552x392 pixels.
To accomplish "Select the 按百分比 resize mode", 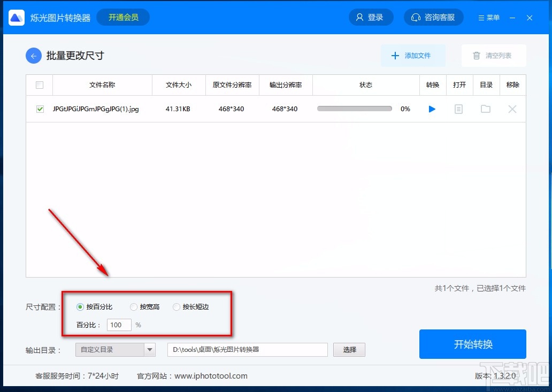I will pos(80,306).
